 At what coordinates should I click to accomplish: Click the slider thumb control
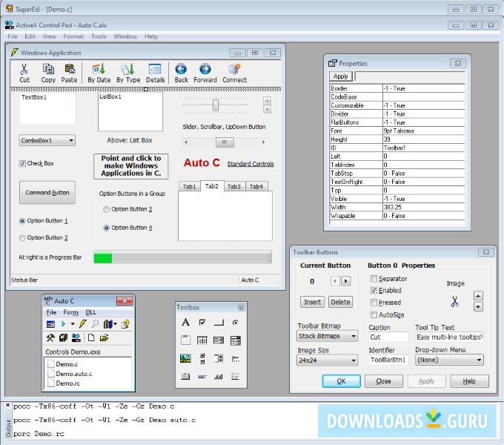(215, 105)
